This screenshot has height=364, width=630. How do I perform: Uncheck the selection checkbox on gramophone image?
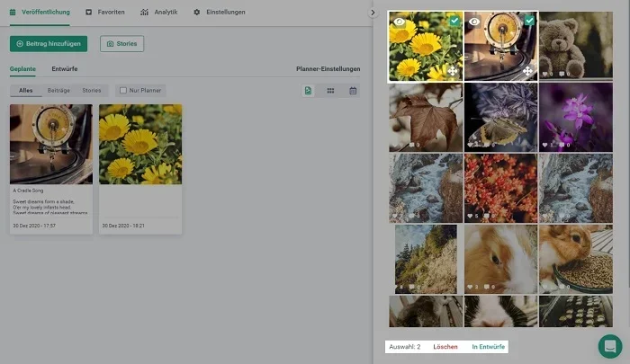(x=529, y=21)
